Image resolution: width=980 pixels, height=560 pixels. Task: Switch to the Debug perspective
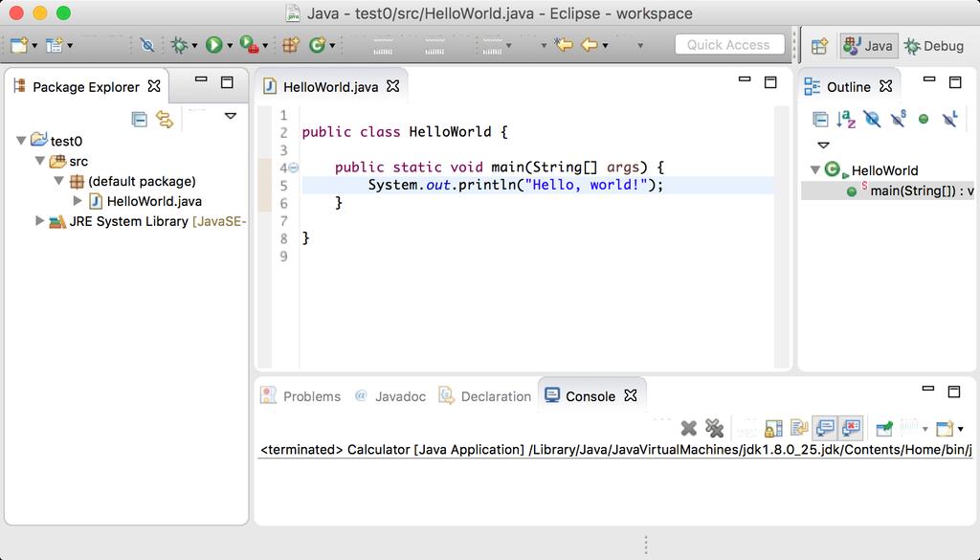pyautogui.click(x=934, y=46)
